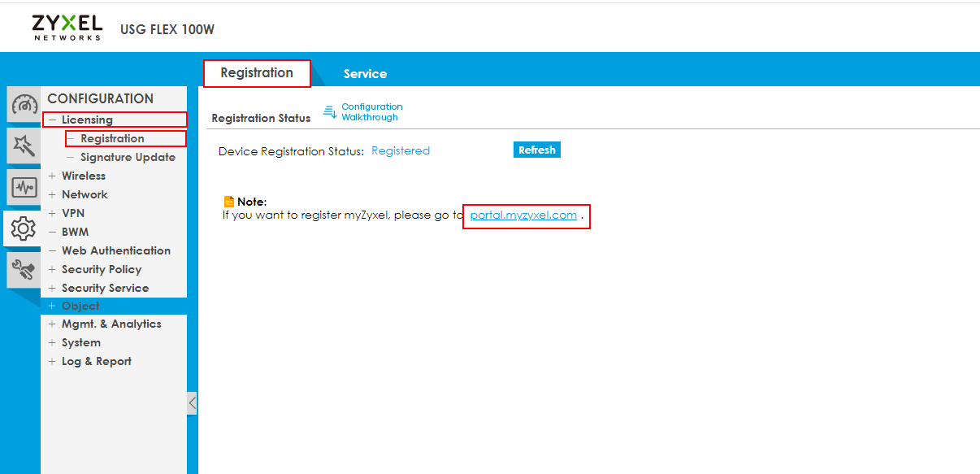Open the Quick Setup wizard icon
This screenshot has height=474, width=980.
point(24,146)
